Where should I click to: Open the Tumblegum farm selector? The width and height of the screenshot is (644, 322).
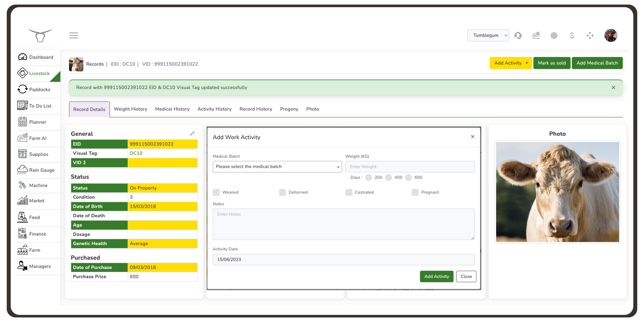click(x=488, y=35)
